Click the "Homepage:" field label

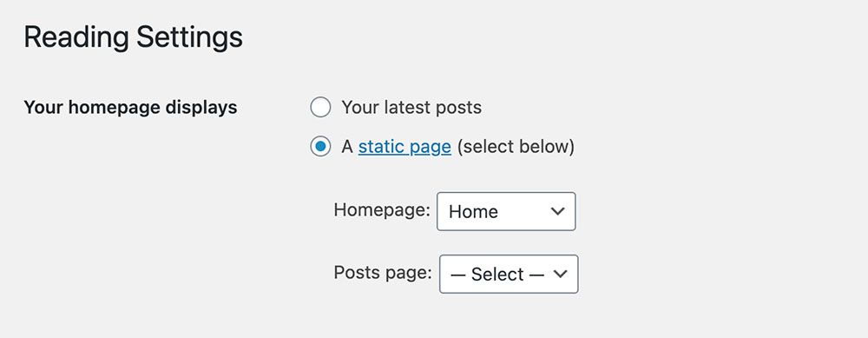point(382,210)
